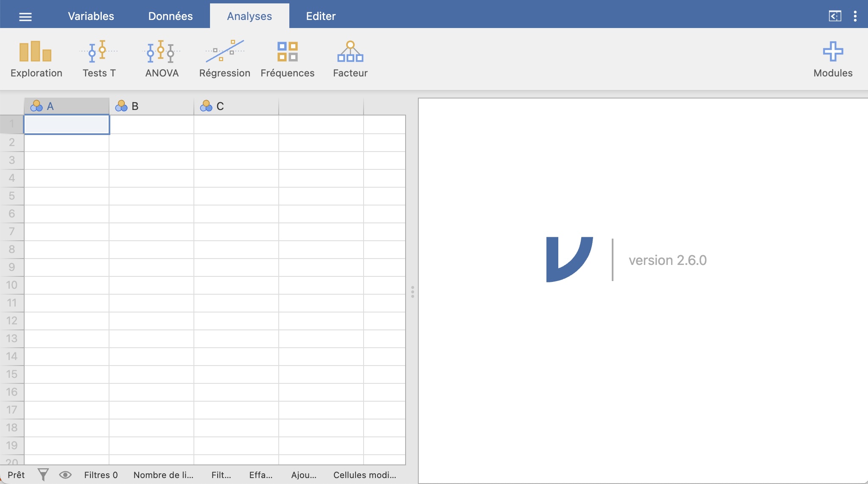Open the Editer tab
The image size is (868, 484).
coord(321,16)
